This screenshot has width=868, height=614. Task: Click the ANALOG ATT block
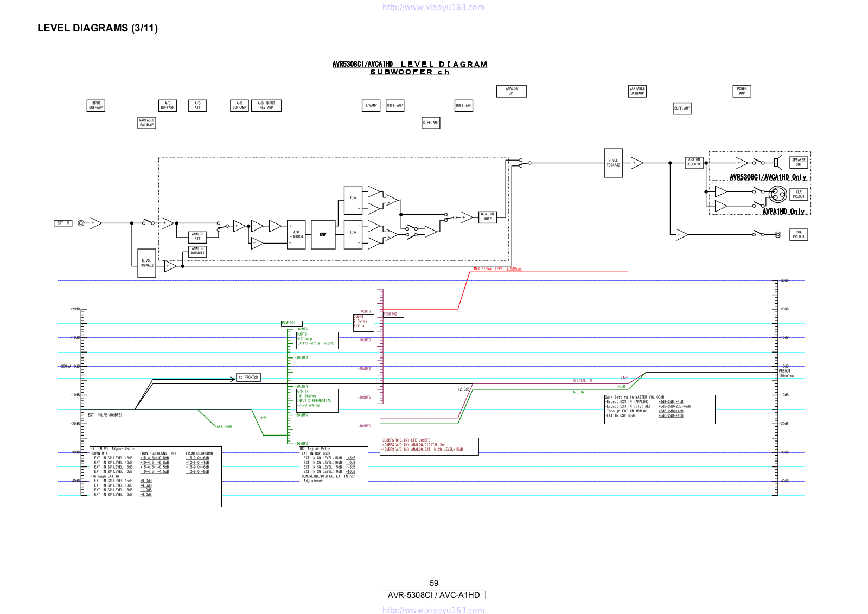click(197, 236)
